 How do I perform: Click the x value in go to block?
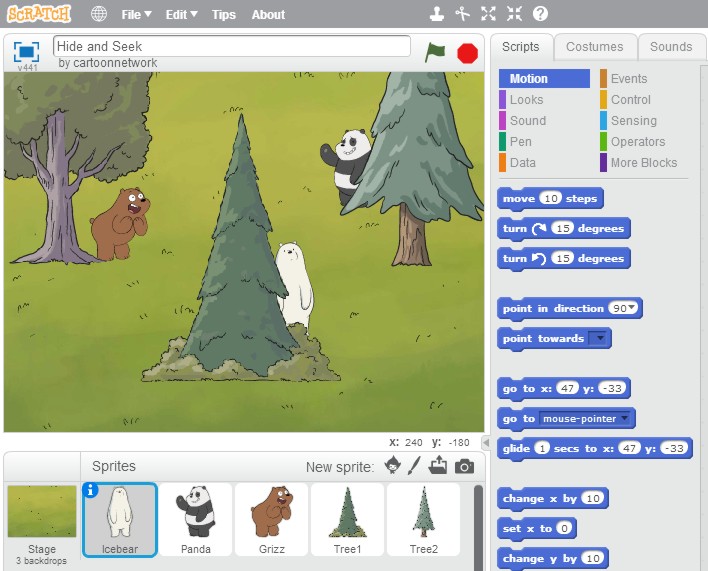pyautogui.click(x=567, y=388)
